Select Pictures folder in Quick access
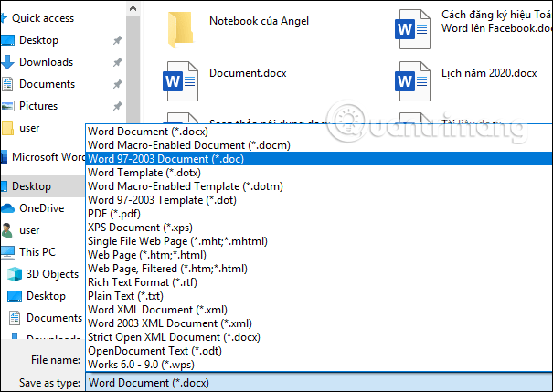The width and height of the screenshot is (553, 392). pyautogui.click(x=37, y=106)
